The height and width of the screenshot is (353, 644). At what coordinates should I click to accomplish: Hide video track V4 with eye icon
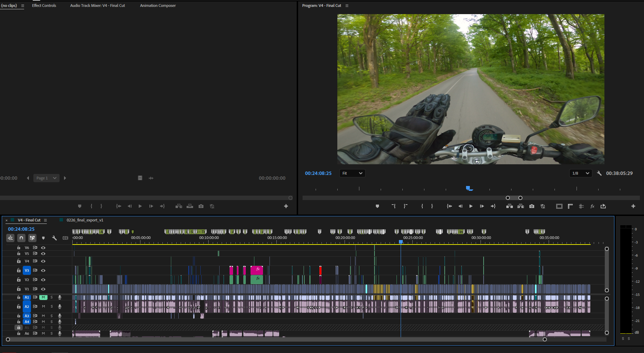pos(43,261)
